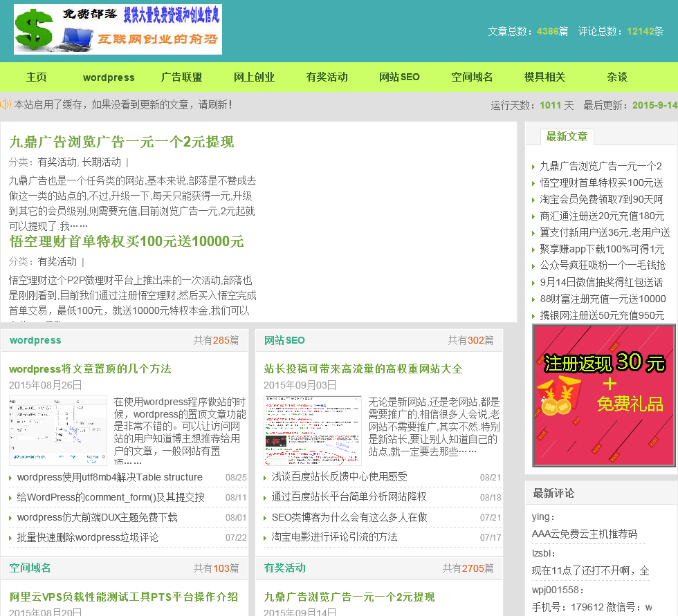Click the 最后更新 date 2015-9-14

tap(654, 105)
